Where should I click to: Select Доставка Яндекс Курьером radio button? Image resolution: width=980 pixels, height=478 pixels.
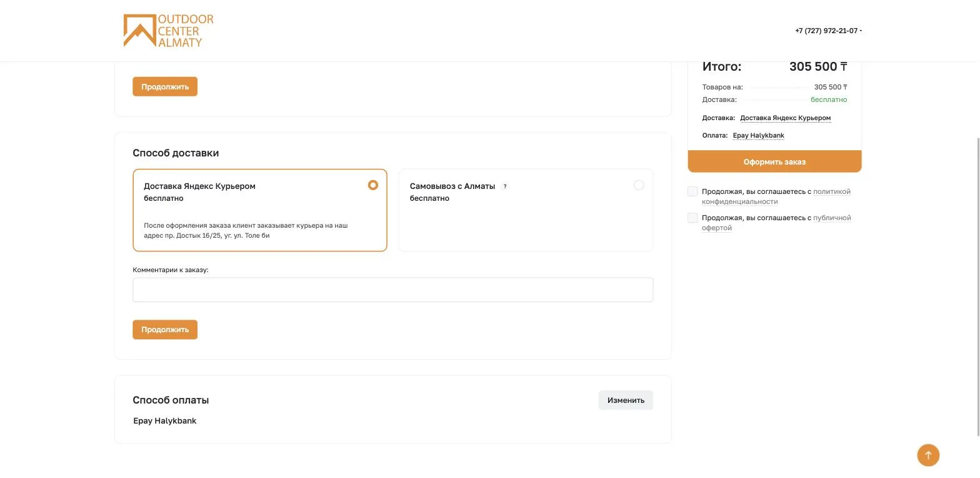(373, 185)
